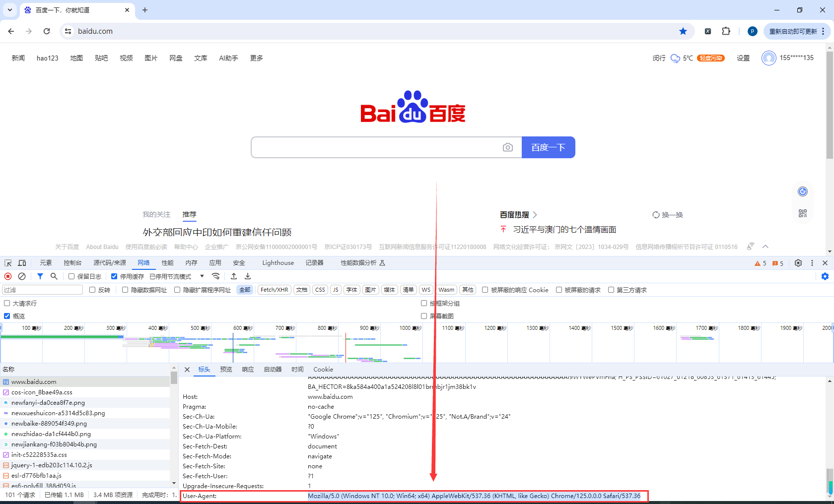Open the QR code icon on the page's right edge

point(803,213)
